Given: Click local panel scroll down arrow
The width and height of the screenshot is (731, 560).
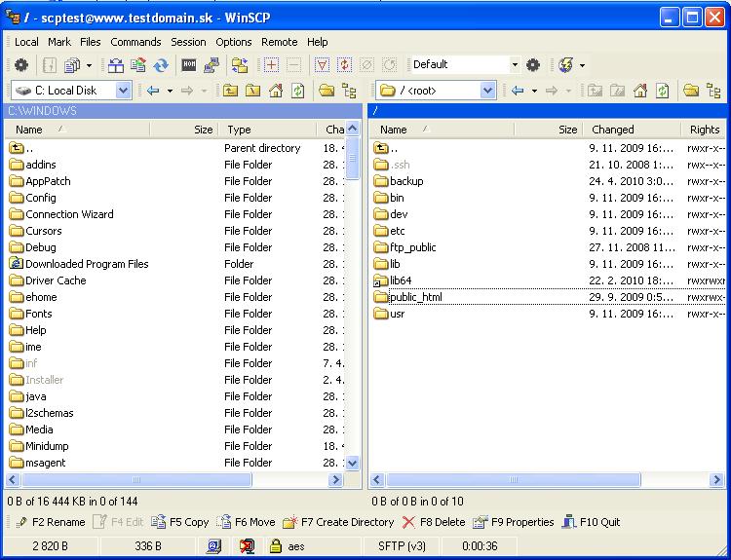Looking at the screenshot, I should [x=353, y=463].
